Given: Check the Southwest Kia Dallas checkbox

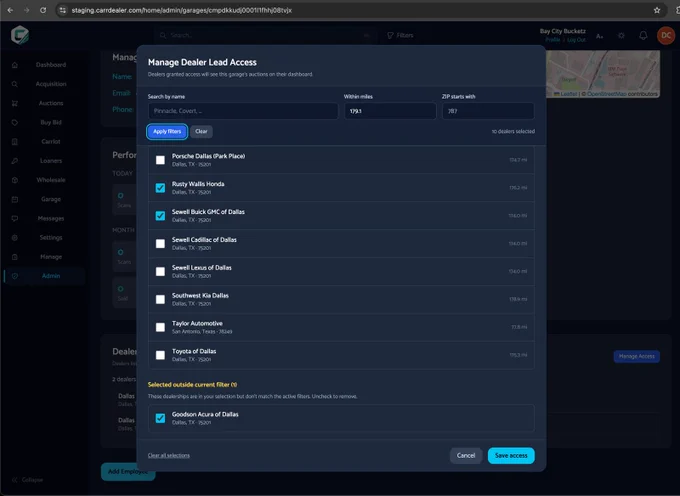Looking at the screenshot, I should [x=160, y=299].
